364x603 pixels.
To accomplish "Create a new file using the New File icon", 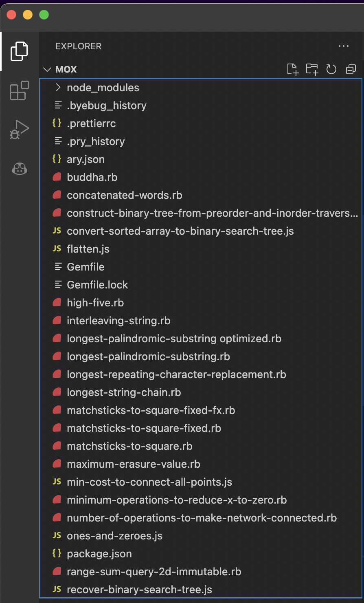I will pyautogui.click(x=293, y=69).
